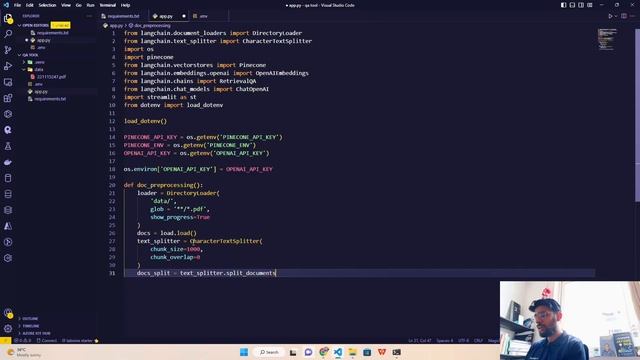Viewport: 640px width, 360px height.
Task: Click the Run Python File play button
Action: (610, 16)
